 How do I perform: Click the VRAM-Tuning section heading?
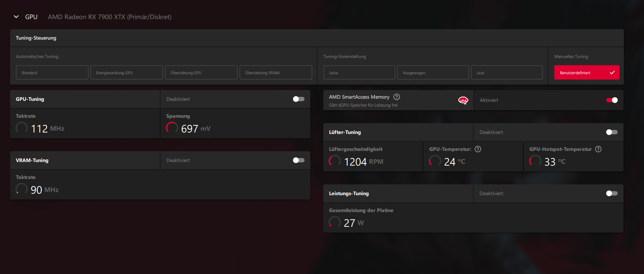(32, 160)
